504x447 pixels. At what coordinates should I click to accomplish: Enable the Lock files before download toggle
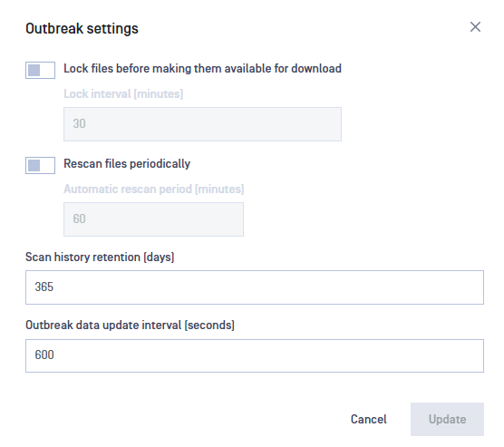[40, 70]
